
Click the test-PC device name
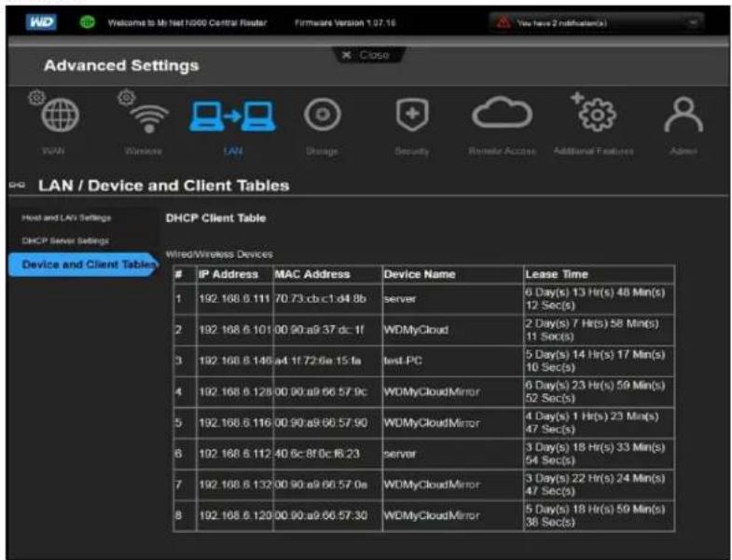pos(403,361)
